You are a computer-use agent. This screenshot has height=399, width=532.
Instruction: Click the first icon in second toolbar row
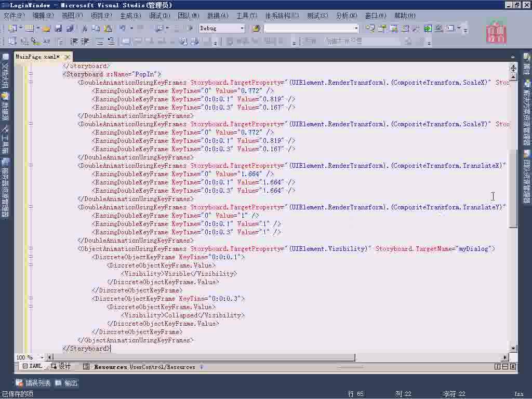pos(12,42)
